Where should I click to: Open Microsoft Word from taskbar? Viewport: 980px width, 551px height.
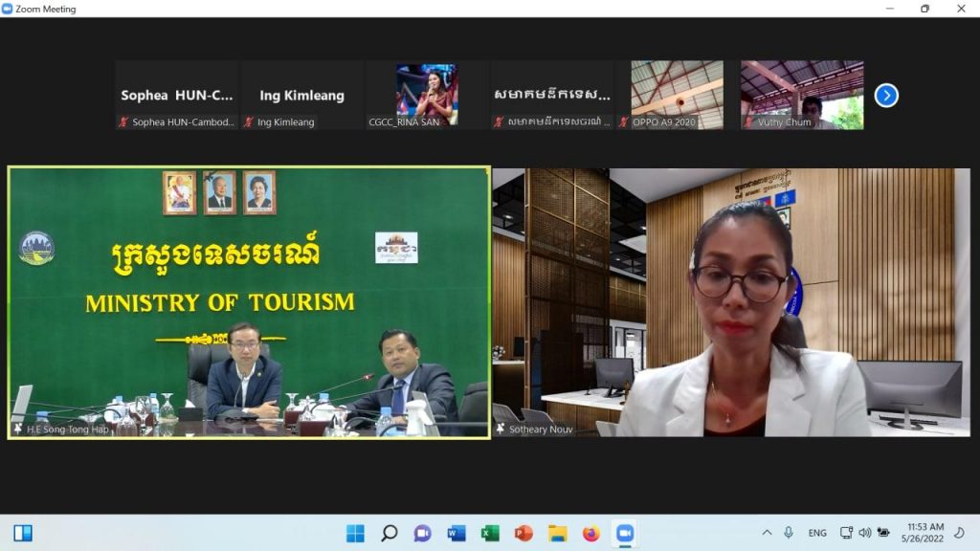(457, 533)
